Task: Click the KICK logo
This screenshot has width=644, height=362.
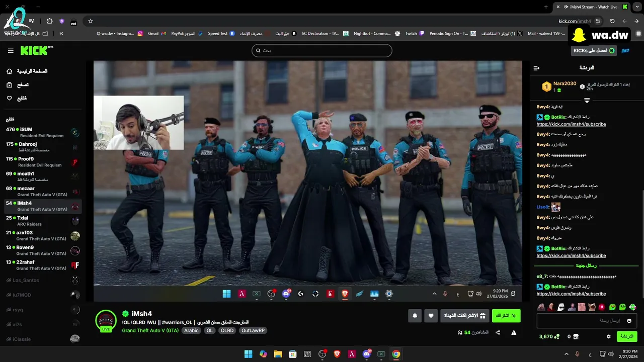Action: tap(36, 50)
